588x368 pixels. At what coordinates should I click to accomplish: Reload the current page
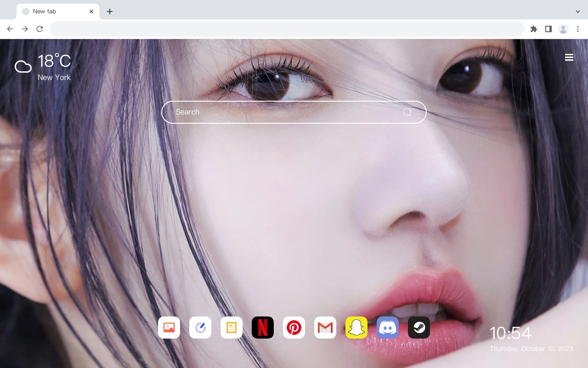tap(40, 29)
